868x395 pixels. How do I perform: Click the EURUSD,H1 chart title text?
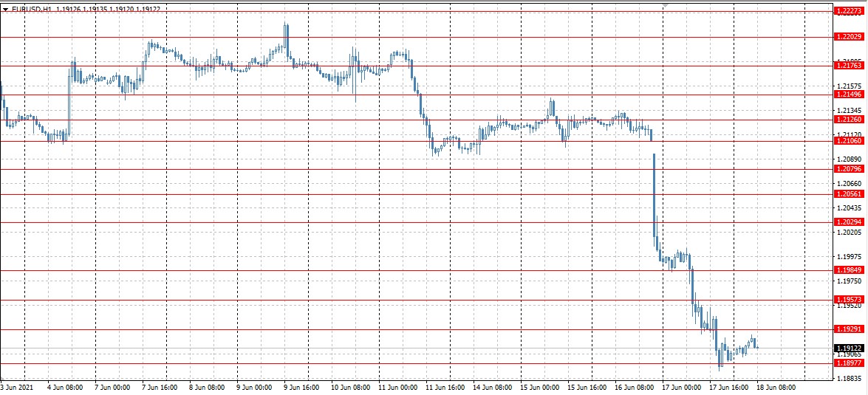point(31,9)
